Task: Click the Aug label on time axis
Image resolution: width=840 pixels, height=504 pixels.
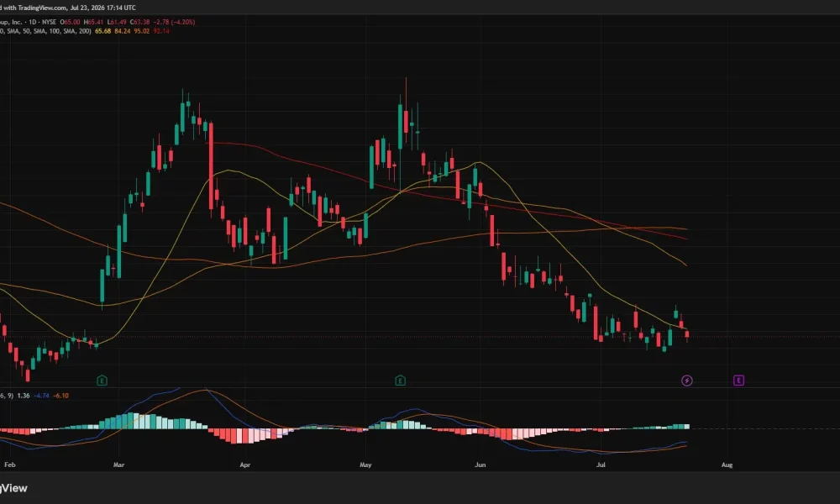Action: coord(727,465)
